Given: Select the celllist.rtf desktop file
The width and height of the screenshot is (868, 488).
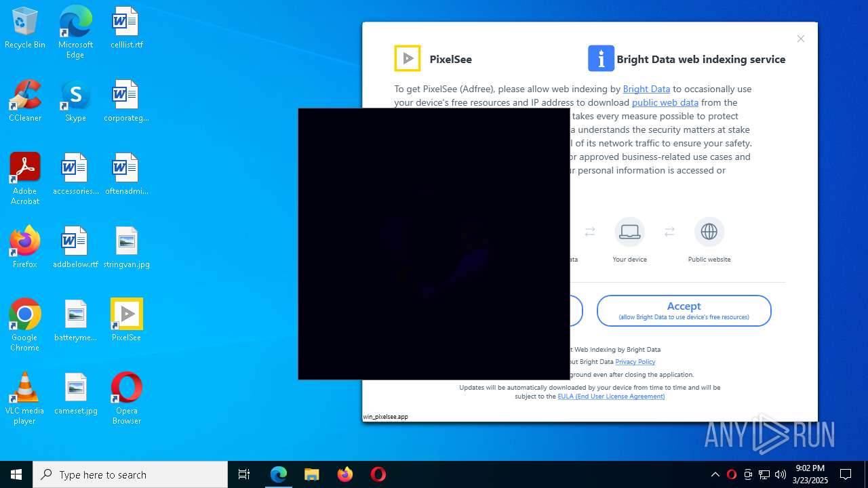Looking at the screenshot, I should tap(126, 28).
